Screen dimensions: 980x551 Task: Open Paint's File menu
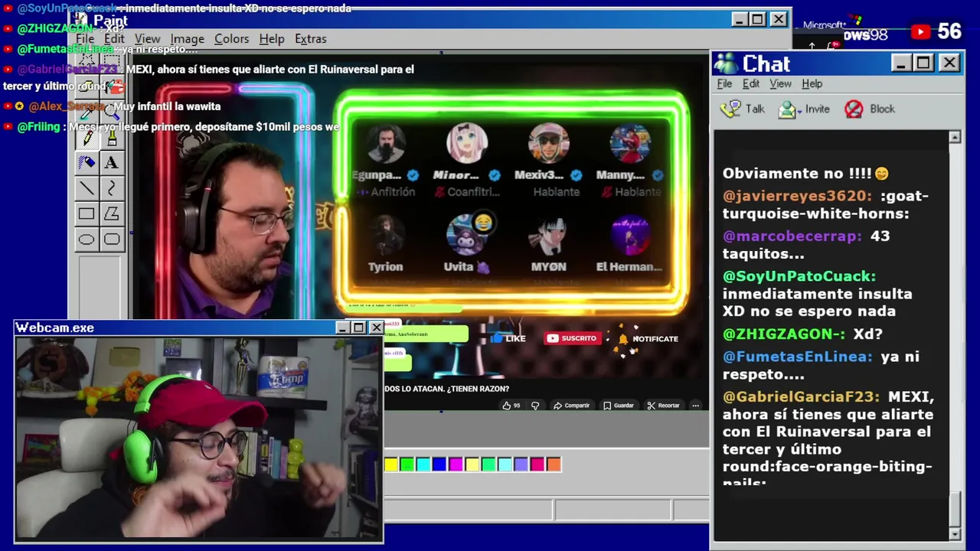[x=85, y=39]
